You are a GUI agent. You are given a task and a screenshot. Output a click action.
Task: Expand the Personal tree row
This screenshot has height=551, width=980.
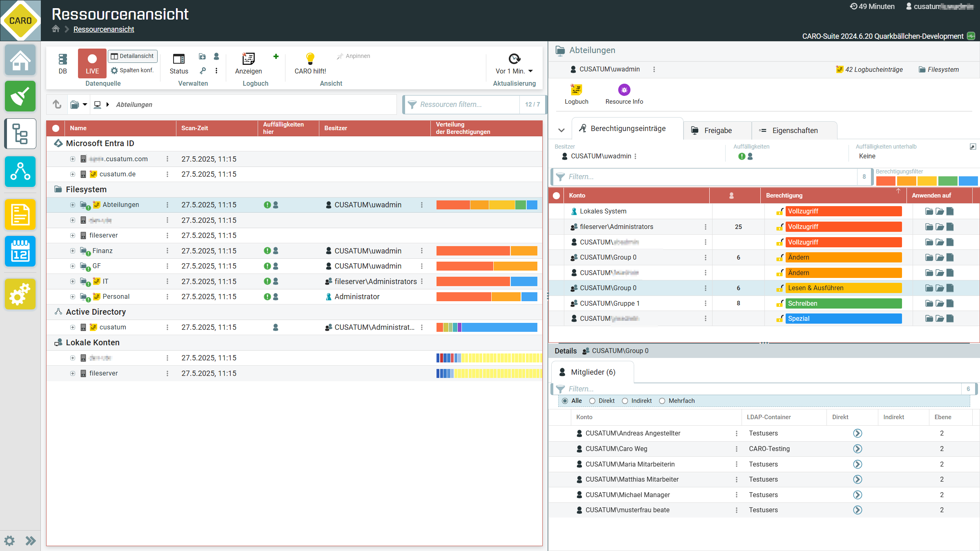tap(72, 297)
